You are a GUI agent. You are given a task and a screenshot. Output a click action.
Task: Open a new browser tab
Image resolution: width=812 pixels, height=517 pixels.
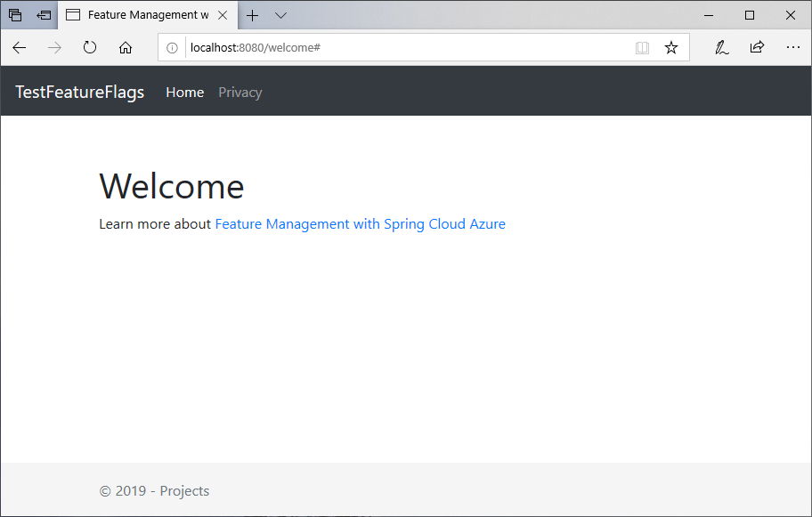[x=252, y=15]
